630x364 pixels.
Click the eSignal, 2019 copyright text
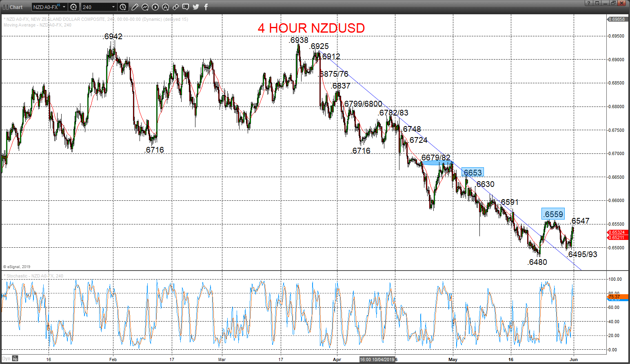(17, 266)
